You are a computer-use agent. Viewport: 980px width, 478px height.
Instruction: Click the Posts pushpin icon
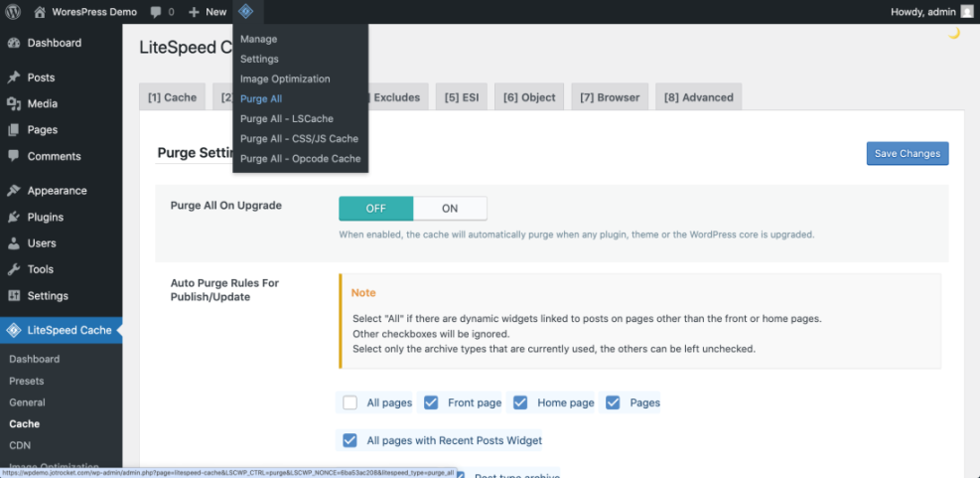pyautogui.click(x=14, y=78)
